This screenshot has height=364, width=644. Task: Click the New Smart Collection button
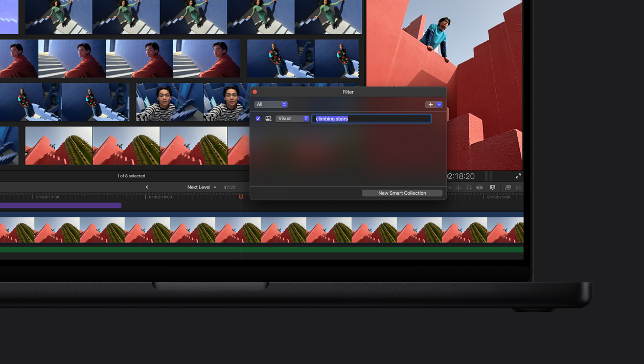[402, 193]
